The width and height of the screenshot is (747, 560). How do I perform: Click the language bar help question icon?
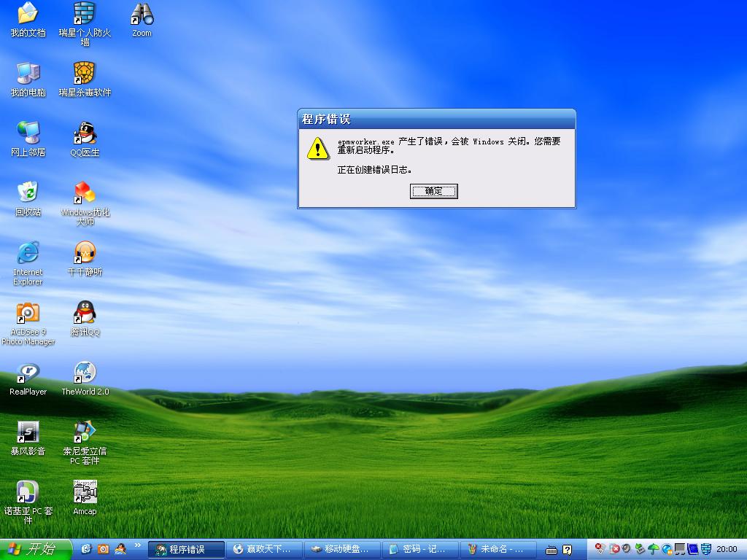tap(567, 550)
